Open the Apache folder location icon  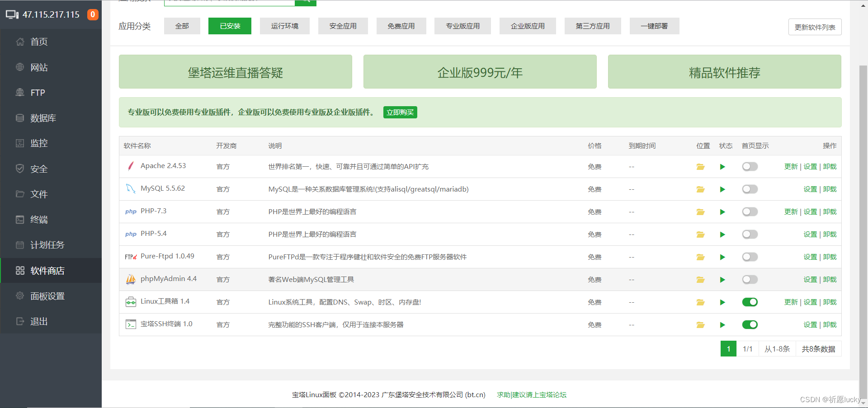point(700,167)
